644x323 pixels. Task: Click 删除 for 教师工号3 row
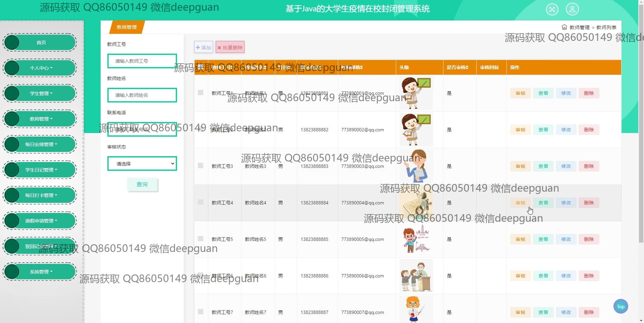(x=589, y=166)
